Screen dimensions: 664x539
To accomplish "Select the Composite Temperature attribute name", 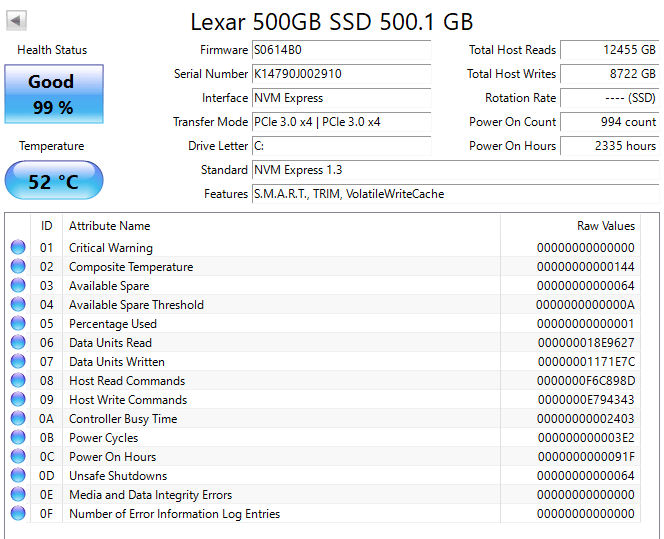I will (131, 267).
